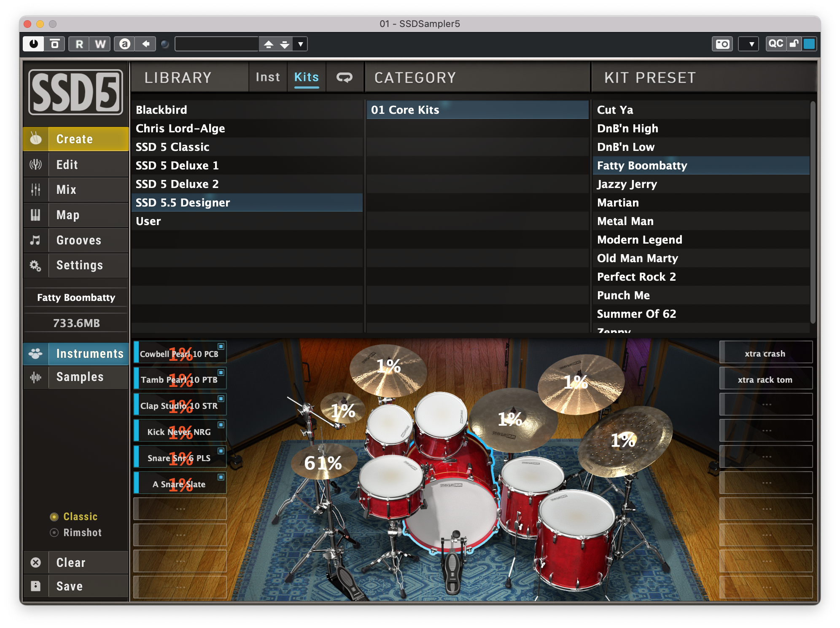Image resolution: width=840 pixels, height=628 pixels.
Task: Click the X icon beside Clear
Action: pyautogui.click(x=36, y=563)
